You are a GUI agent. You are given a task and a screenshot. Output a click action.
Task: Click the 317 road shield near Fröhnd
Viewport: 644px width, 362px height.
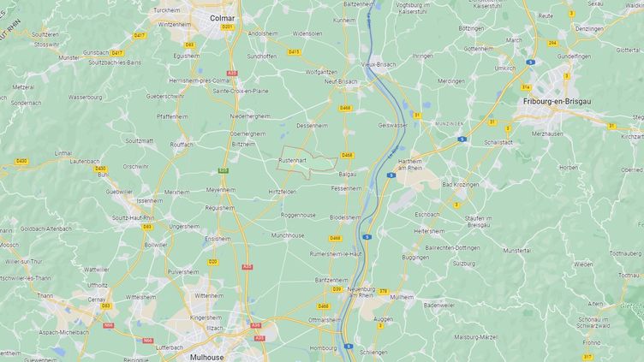pos(588,357)
